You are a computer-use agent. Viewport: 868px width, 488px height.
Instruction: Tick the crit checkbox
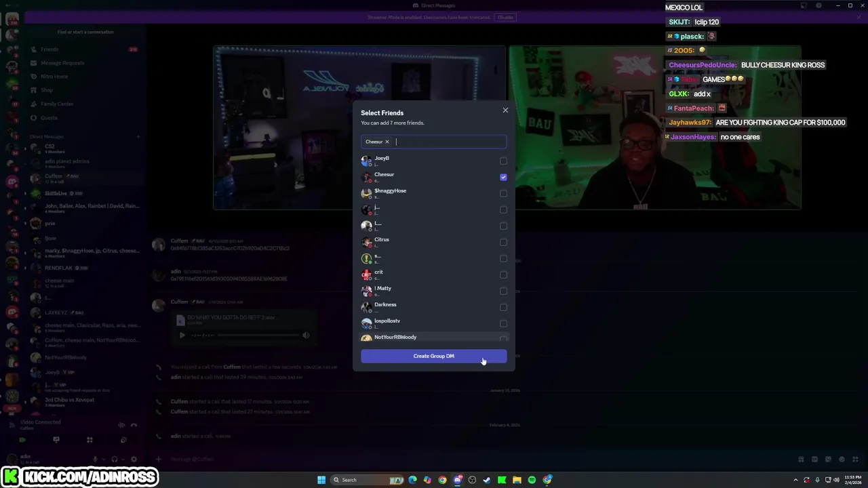click(x=503, y=274)
